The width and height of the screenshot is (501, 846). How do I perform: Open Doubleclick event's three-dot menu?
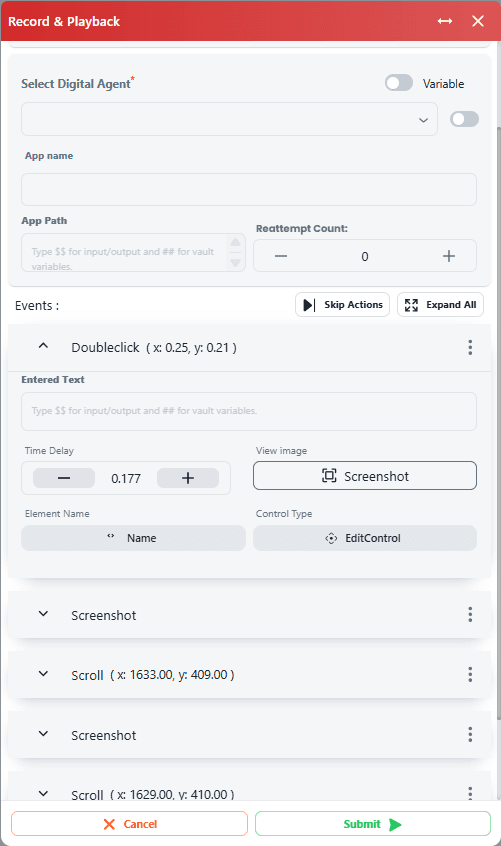pos(470,347)
